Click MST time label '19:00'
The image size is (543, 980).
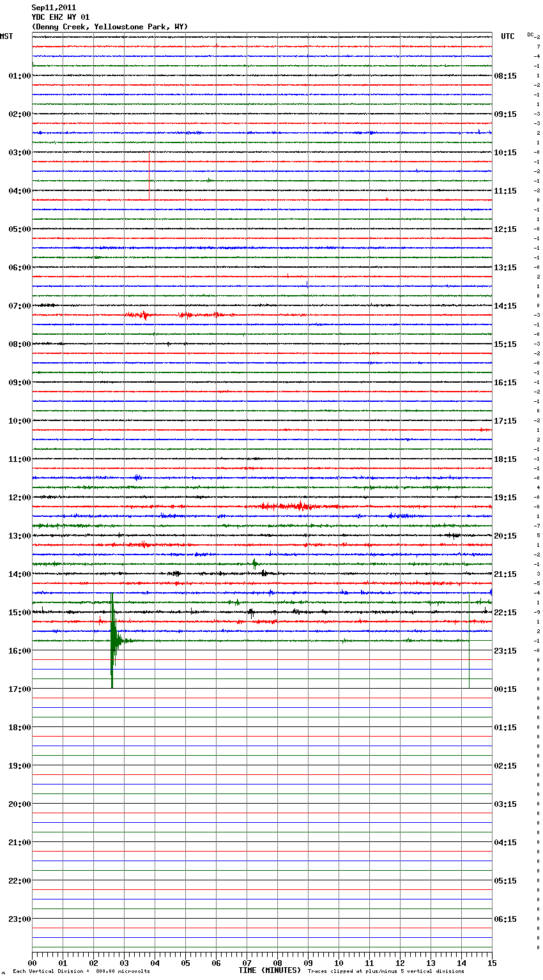pyautogui.click(x=19, y=766)
